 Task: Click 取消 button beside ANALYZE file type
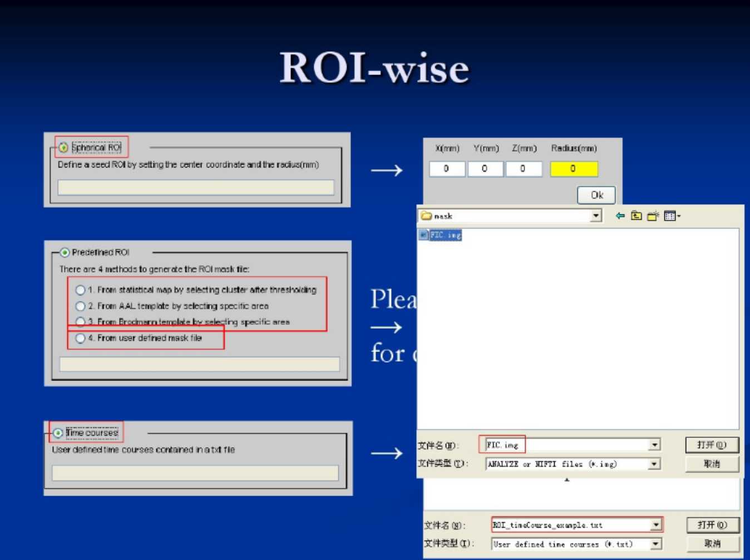point(712,464)
